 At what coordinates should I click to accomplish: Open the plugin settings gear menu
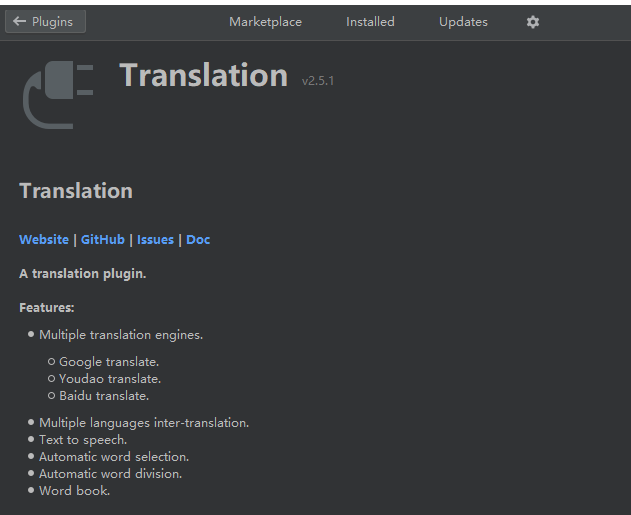point(533,22)
